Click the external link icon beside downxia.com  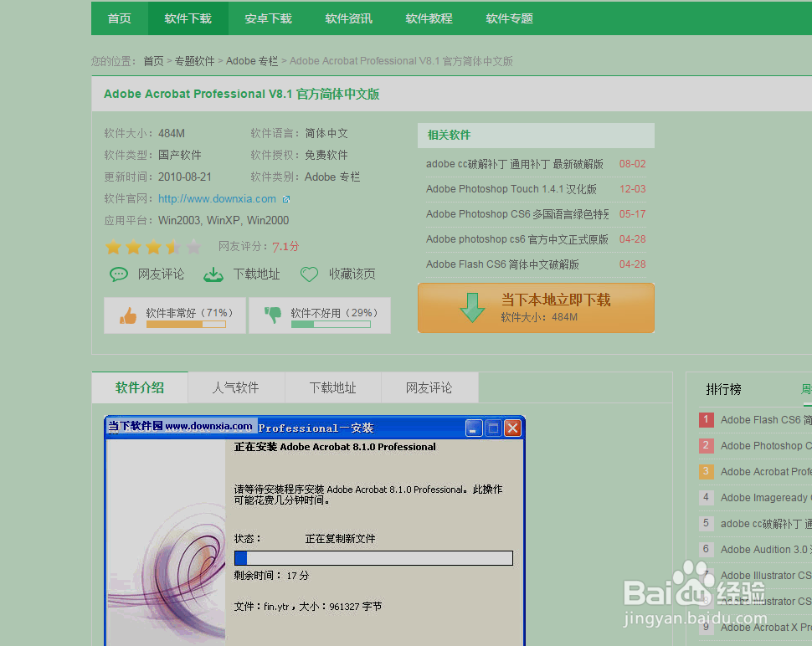286,199
